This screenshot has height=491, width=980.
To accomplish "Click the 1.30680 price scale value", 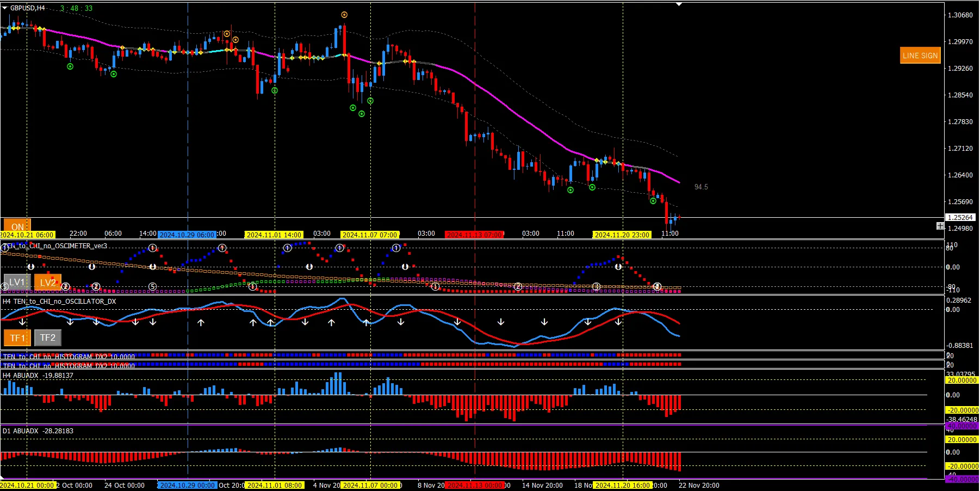I will point(960,15).
